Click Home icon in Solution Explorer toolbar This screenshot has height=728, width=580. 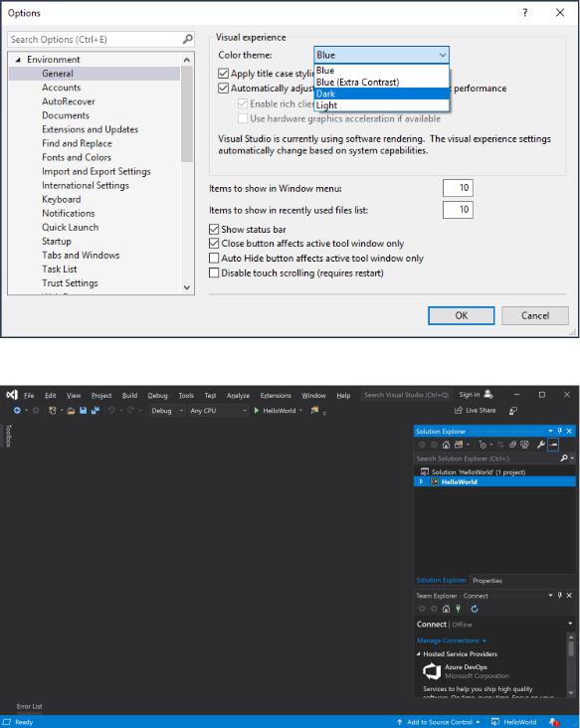coord(446,445)
